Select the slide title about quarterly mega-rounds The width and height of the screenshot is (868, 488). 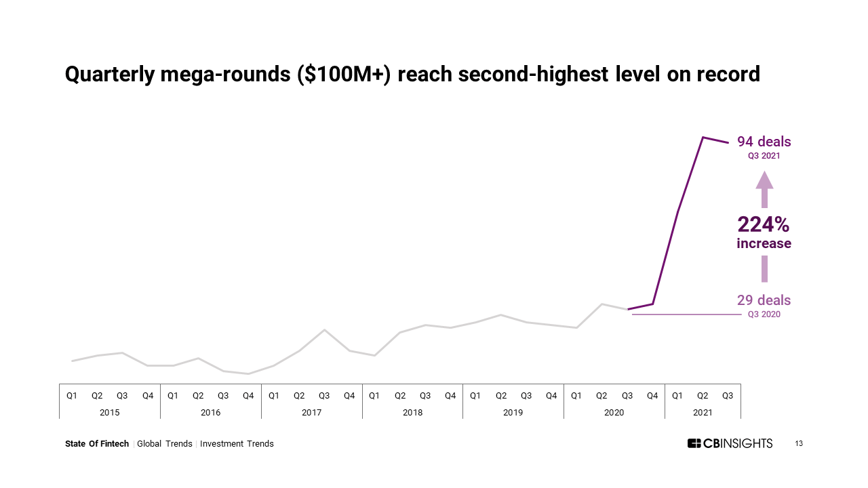point(412,74)
